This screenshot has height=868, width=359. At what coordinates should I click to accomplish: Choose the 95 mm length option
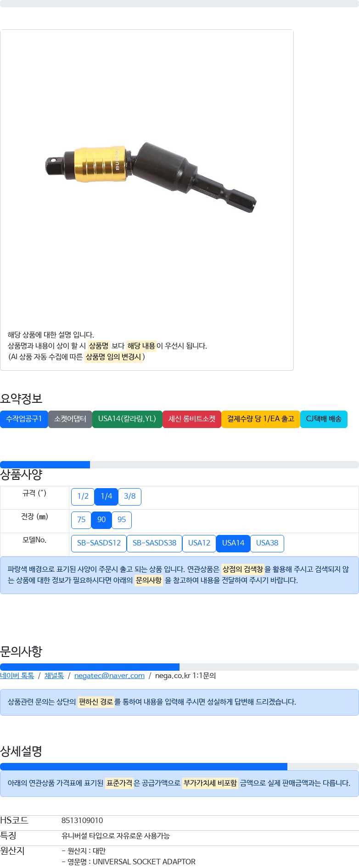pyautogui.click(x=122, y=520)
